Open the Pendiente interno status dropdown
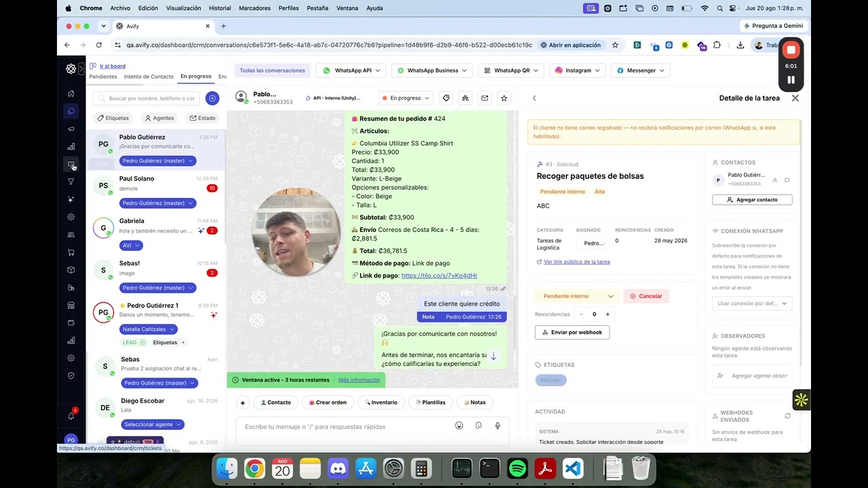 pos(576,296)
